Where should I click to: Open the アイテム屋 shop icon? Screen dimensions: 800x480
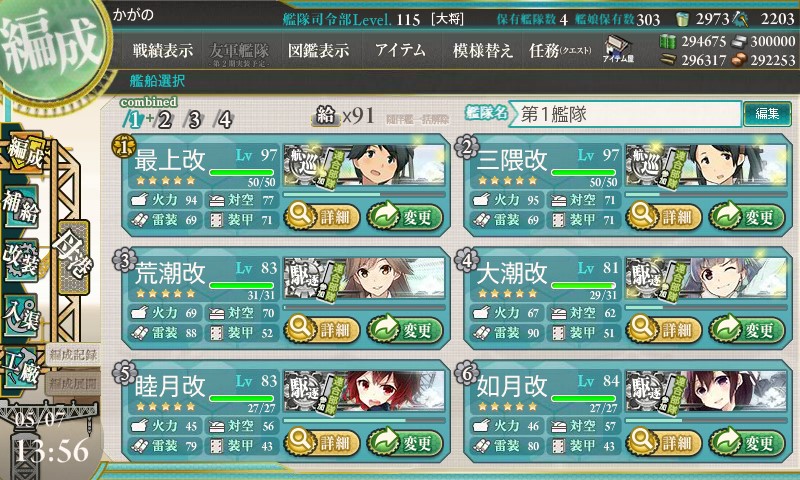618,49
